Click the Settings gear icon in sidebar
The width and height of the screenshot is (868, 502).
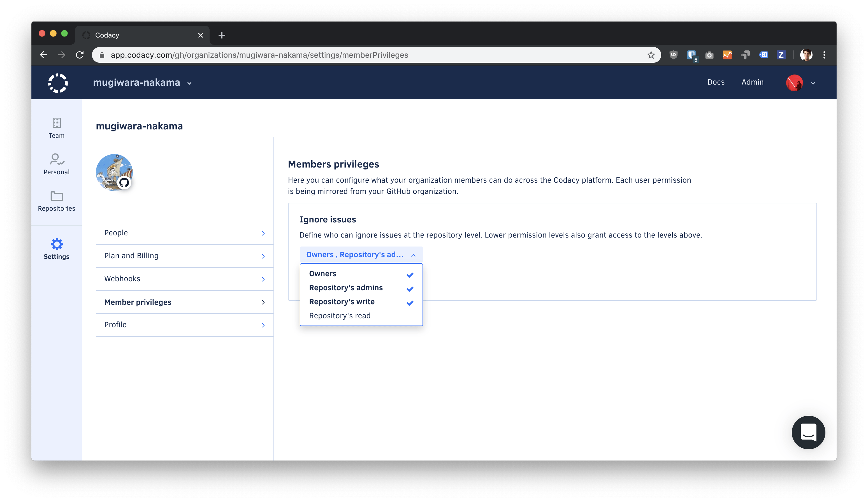coord(56,244)
